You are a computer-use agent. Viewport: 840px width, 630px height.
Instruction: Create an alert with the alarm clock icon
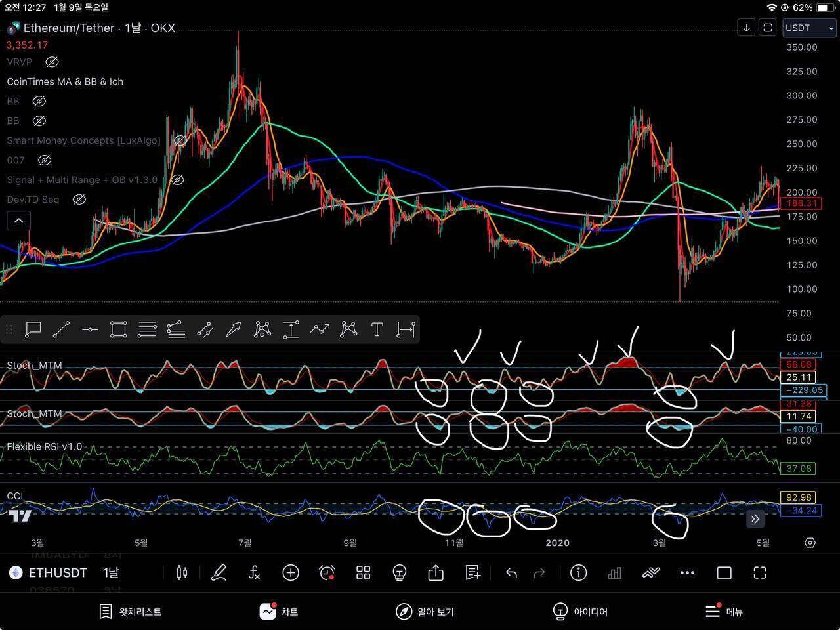click(327, 573)
